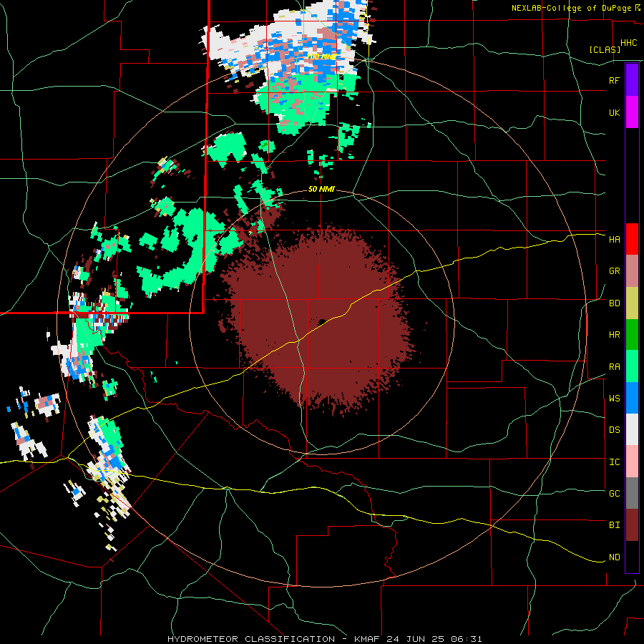Click the HR legend label
Viewport: 644px width, 644px height.
614,335
